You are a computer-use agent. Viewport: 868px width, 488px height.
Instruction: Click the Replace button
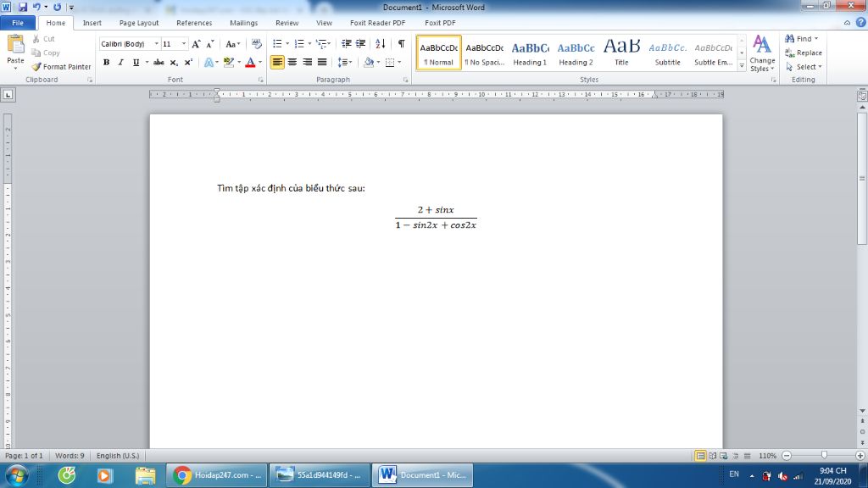click(x=803, y=53)
